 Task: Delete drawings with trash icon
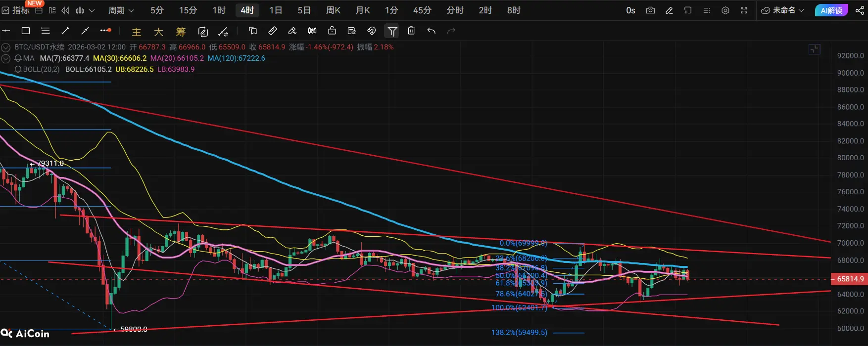(x=411, y=31)
